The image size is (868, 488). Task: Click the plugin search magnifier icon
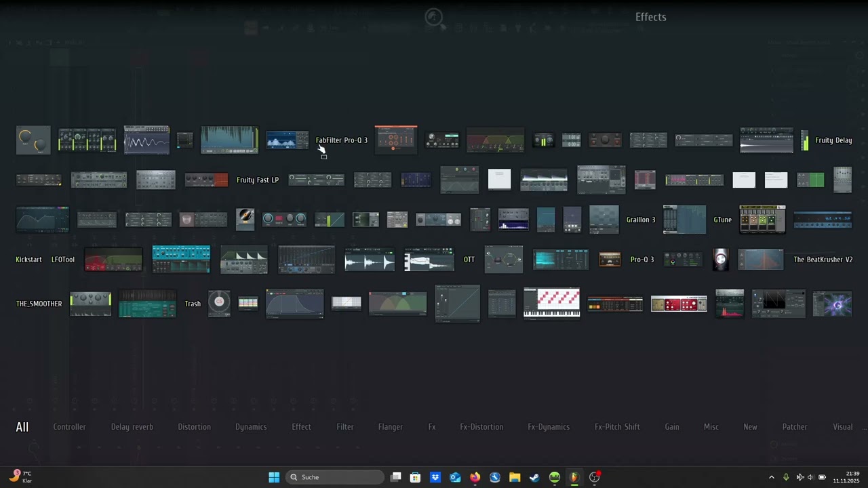point(435,18)
